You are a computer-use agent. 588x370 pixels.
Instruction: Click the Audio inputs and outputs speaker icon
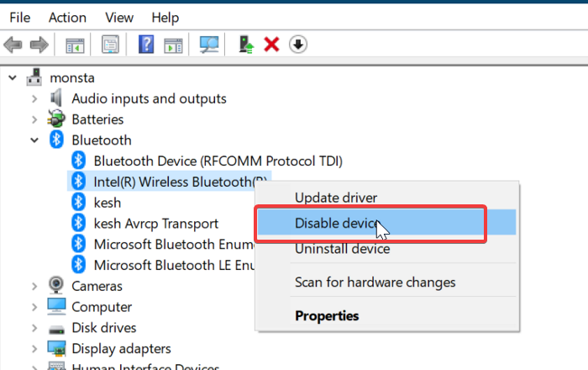click(56, 98)
